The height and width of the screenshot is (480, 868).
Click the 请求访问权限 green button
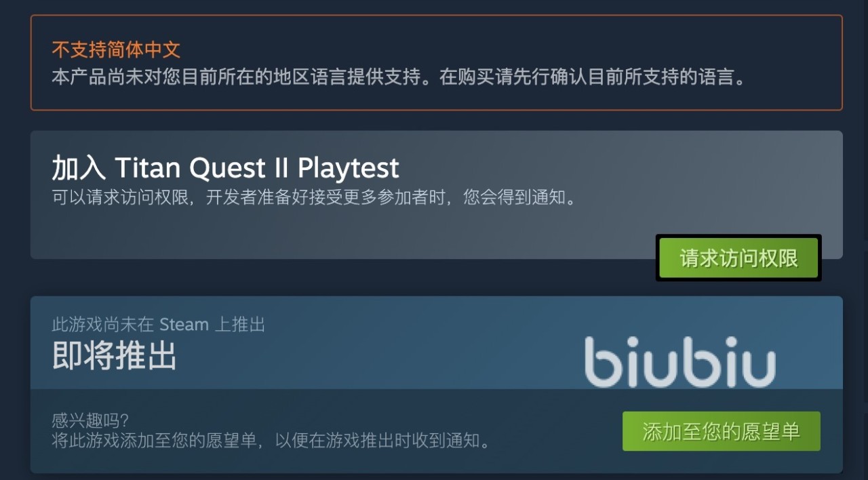(738, 258)
